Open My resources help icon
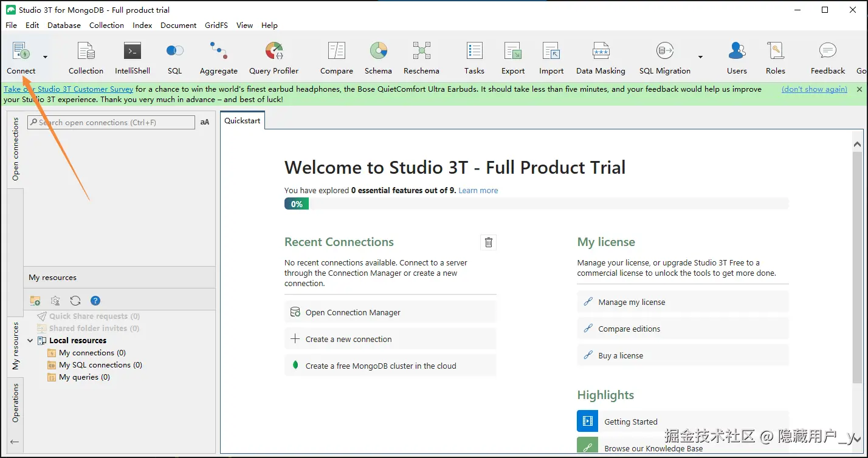 pyautogui.click(x=95, y=301)
